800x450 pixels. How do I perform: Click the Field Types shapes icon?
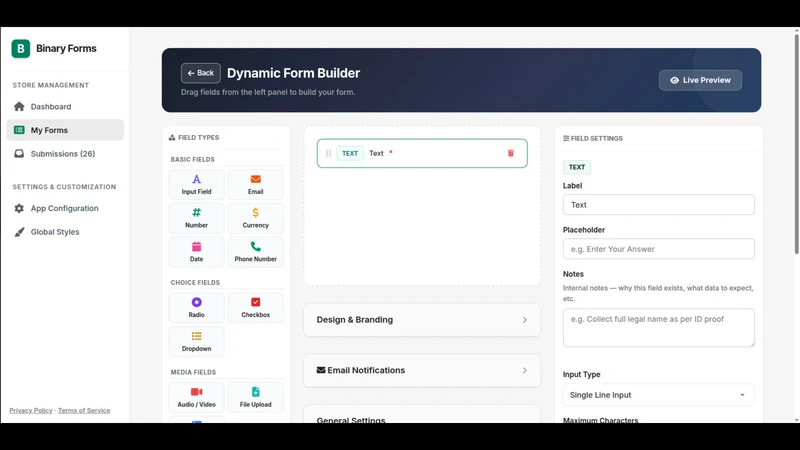tap(172, 137)
